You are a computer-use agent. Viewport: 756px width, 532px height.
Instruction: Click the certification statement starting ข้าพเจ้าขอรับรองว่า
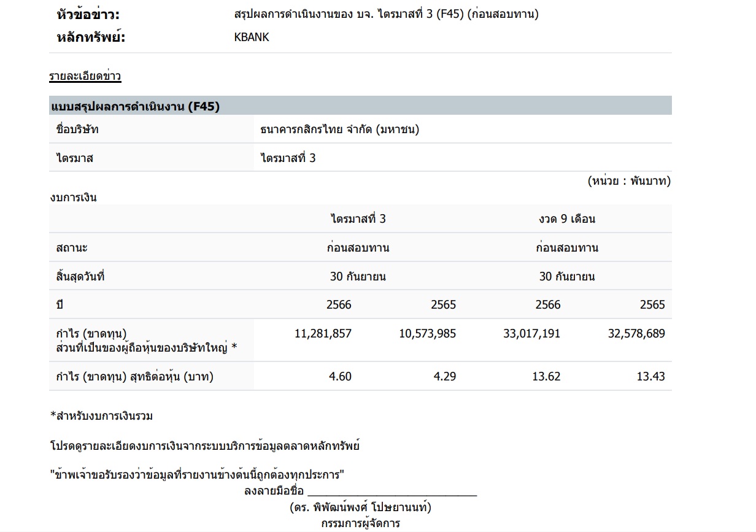(196, 476)
